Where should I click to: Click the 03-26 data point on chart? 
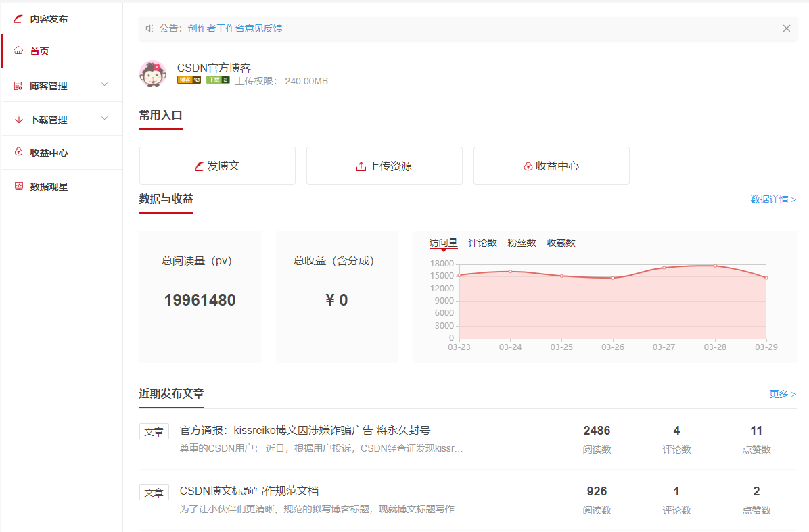click(613, 278)
